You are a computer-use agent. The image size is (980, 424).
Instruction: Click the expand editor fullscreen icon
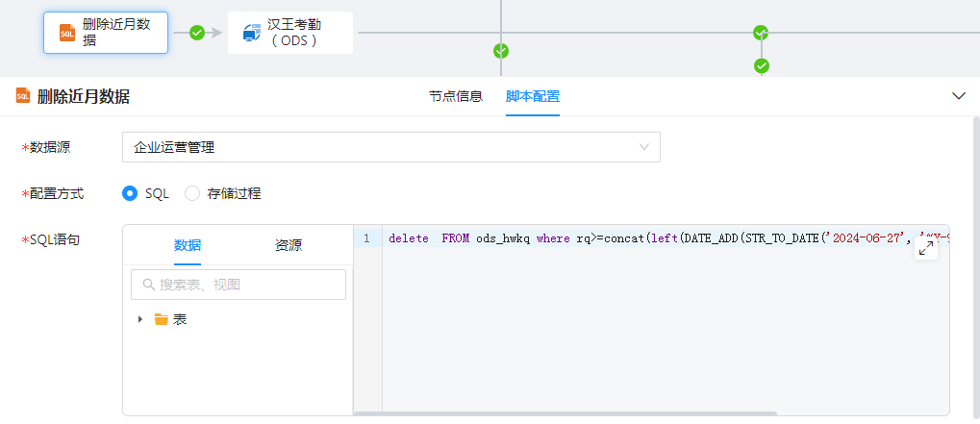tap(926, 248)
